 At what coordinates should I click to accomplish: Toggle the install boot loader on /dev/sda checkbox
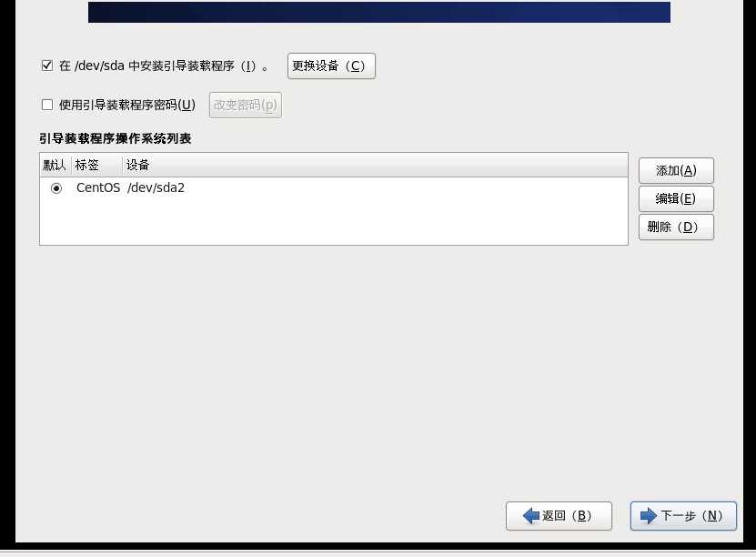(x=46, y=66)
